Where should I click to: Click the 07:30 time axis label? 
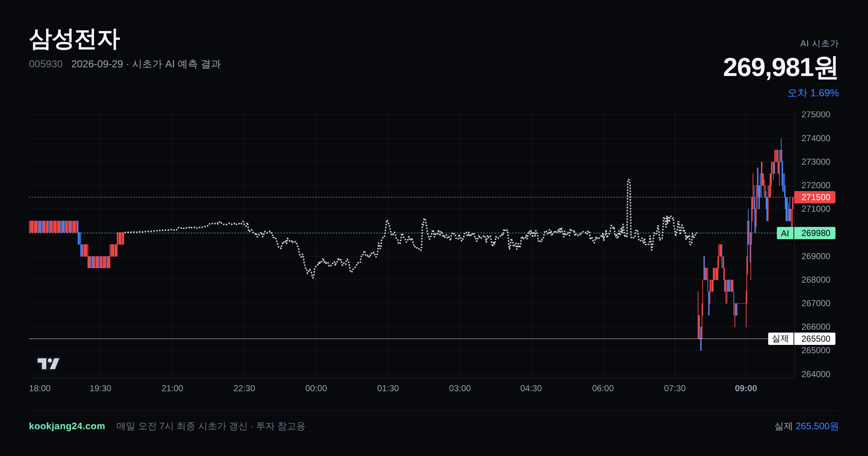click(x=675, y=388)
